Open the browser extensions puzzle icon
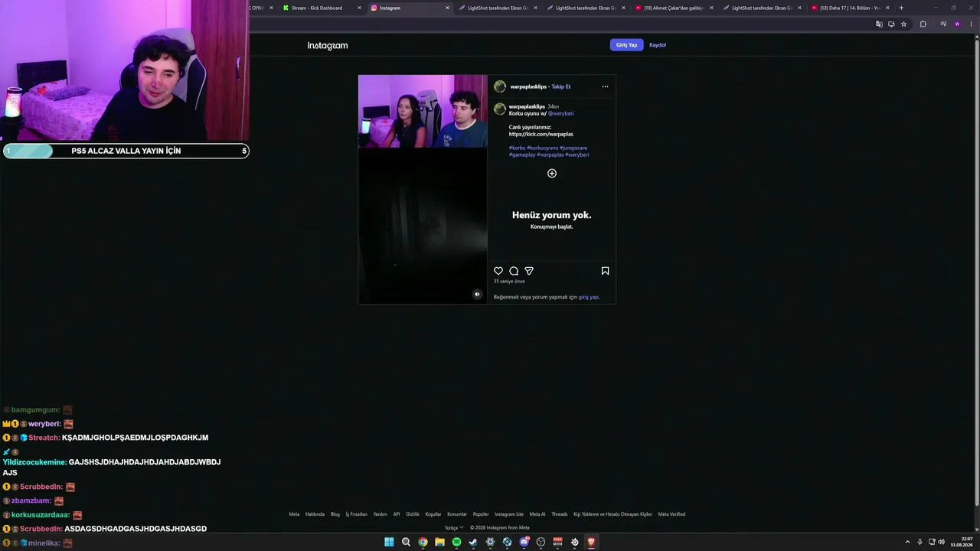The image size is (980, 551). (923, 24)
